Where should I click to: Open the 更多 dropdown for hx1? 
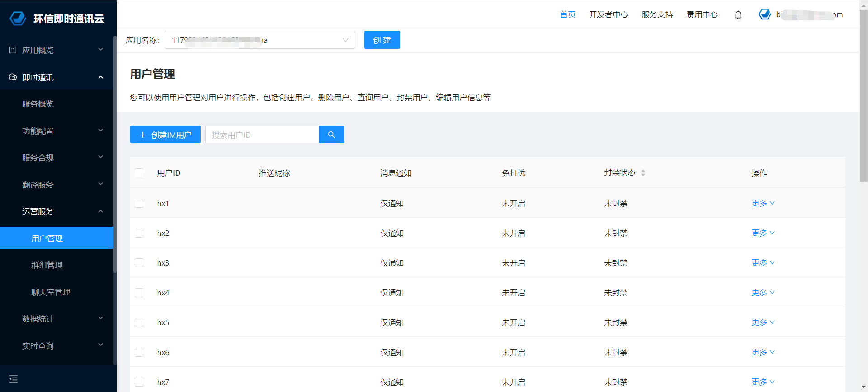click(763, 203)
